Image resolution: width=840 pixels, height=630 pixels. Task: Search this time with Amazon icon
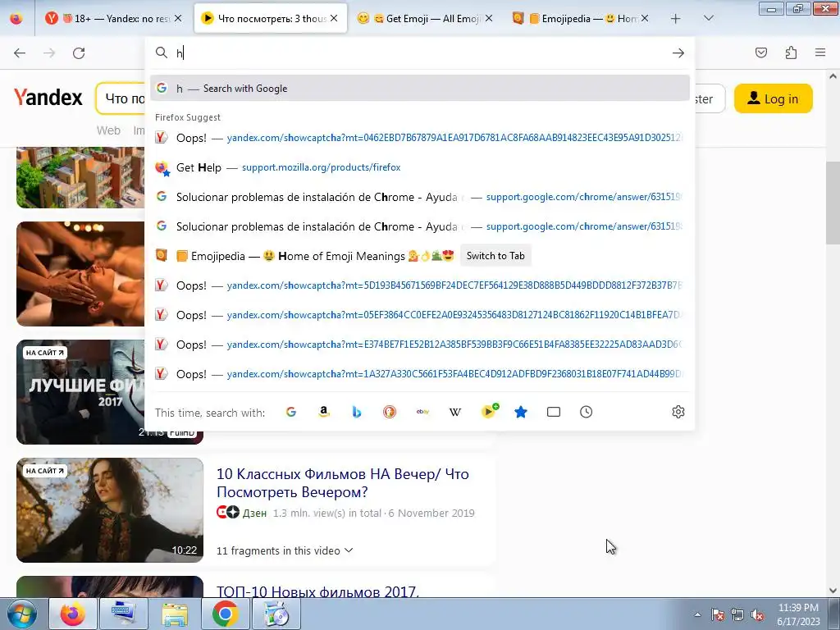(x=323, y=412)
